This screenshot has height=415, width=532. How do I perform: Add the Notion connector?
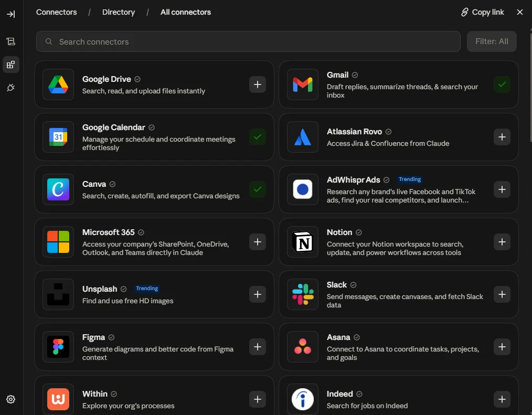coord(502,242)
